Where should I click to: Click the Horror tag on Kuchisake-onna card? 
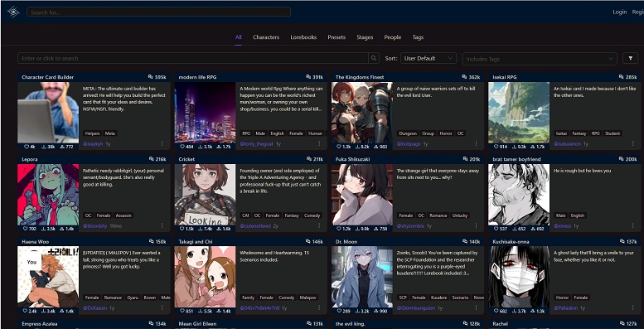(562, 298)
